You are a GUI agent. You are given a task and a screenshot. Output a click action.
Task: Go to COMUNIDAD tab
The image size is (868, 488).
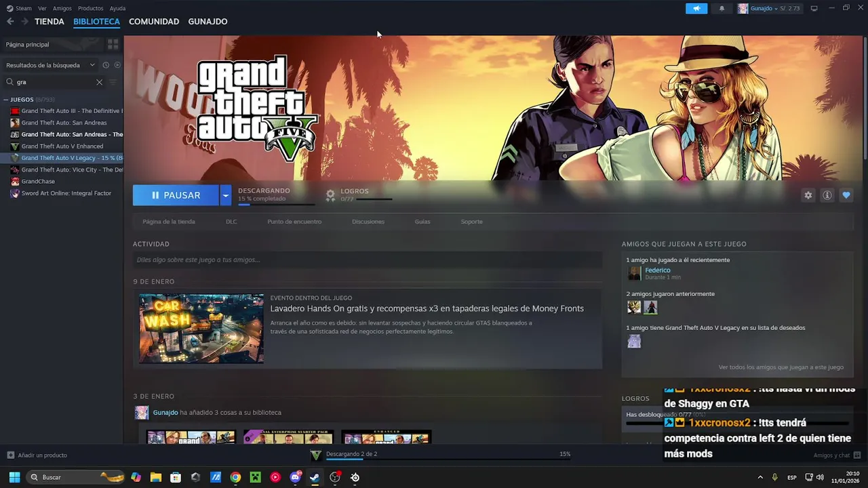point(154,22)
